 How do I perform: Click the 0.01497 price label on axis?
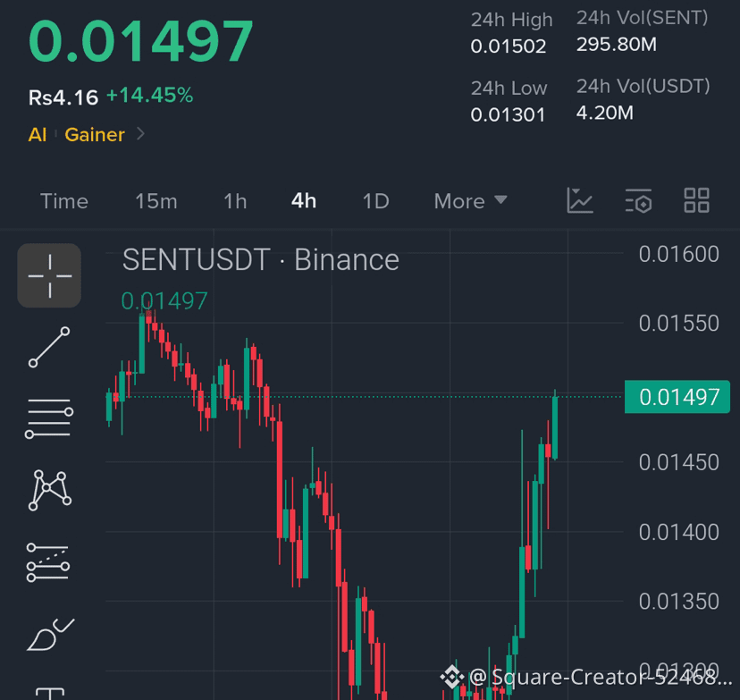coord(677,397)
